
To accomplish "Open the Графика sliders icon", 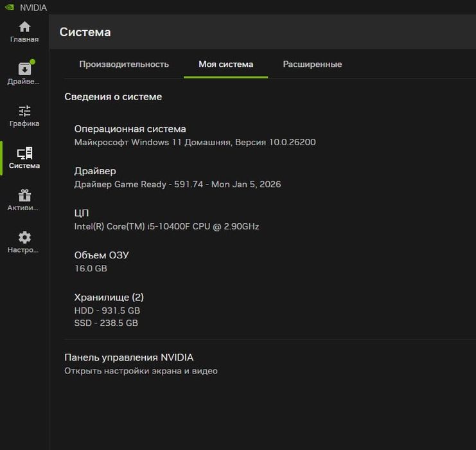I will point(24,111).
